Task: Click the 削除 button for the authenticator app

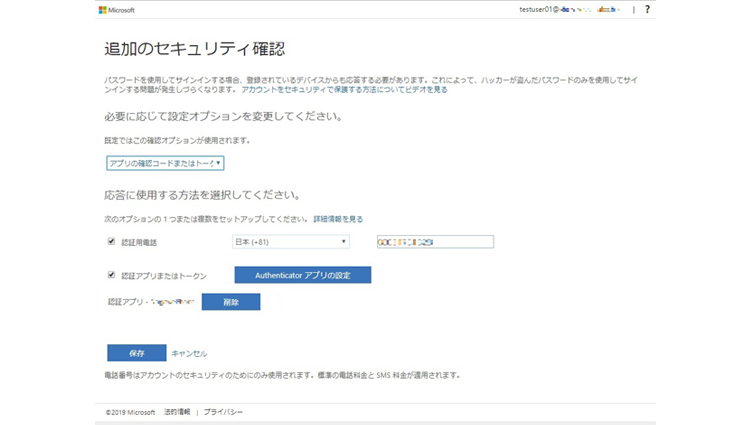Action: 231,302
